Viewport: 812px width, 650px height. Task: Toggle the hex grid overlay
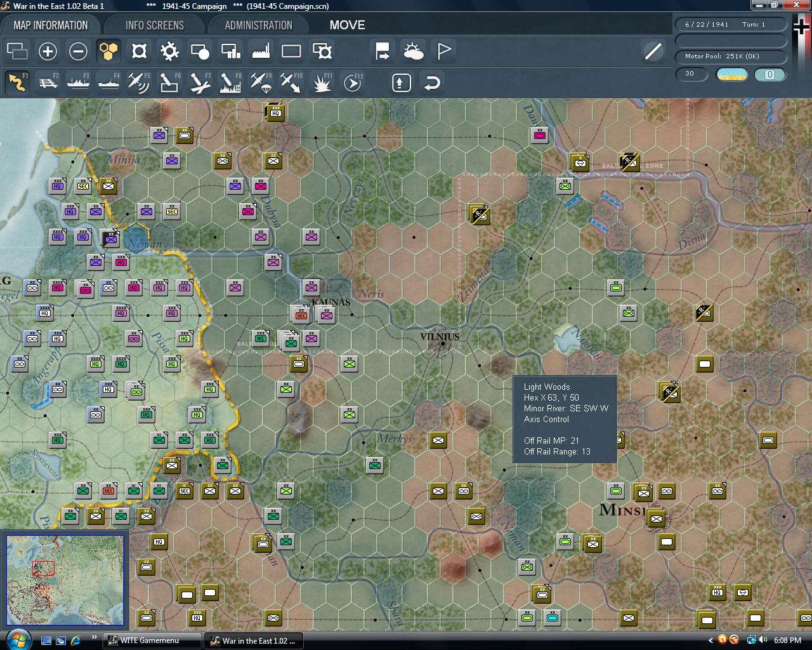coord(108,51)
